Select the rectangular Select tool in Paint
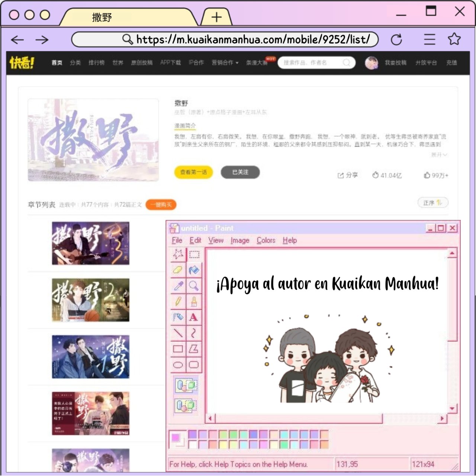This screenshot has height=476, width=476. pos(194,254)
